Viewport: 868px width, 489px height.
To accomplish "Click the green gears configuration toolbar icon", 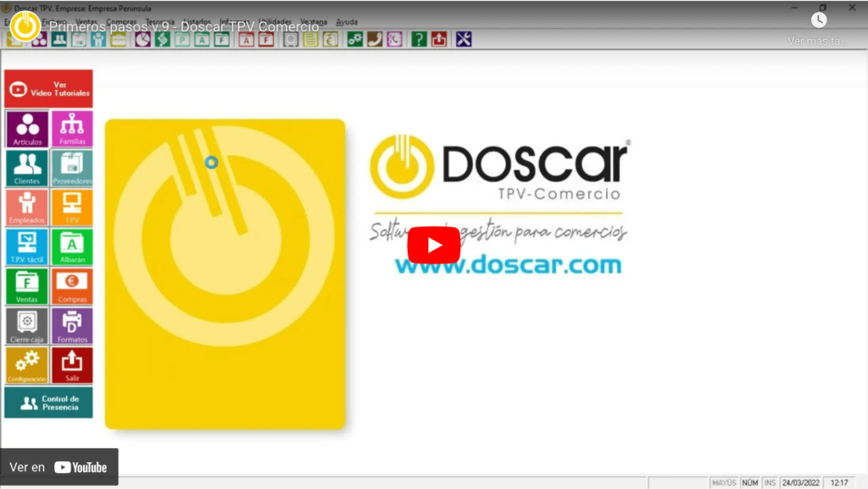I will coord(355,40).
